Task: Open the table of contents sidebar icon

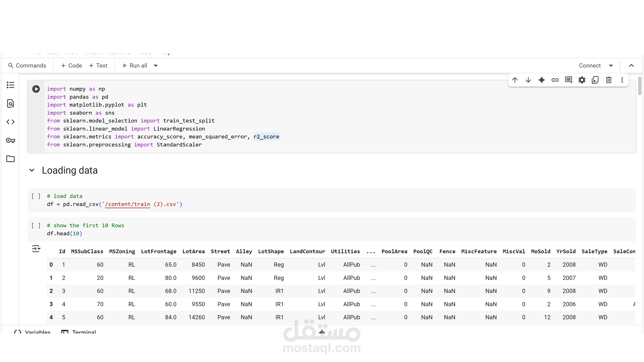Action: [x=11, y=85]
